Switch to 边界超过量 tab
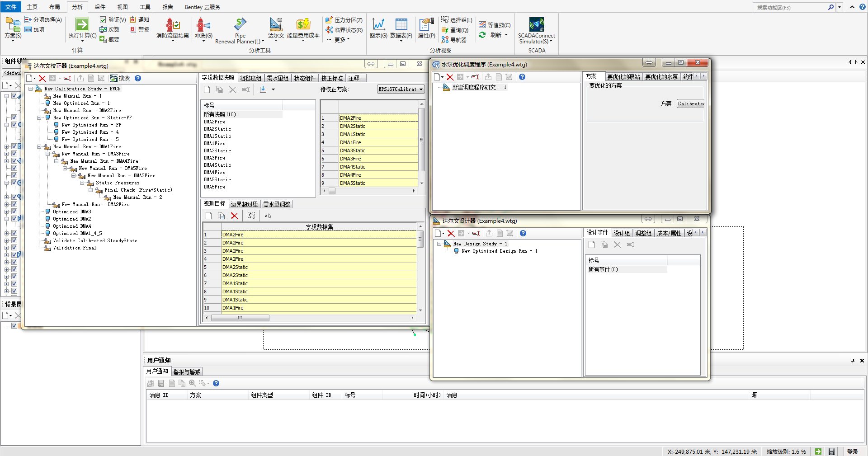 click(244, 204)
